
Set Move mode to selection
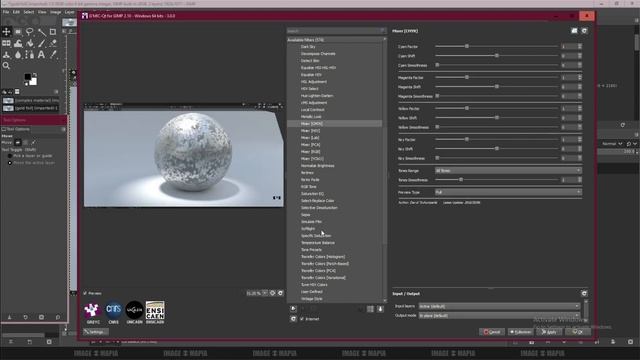pyautogui.click(x=25, y=142)
